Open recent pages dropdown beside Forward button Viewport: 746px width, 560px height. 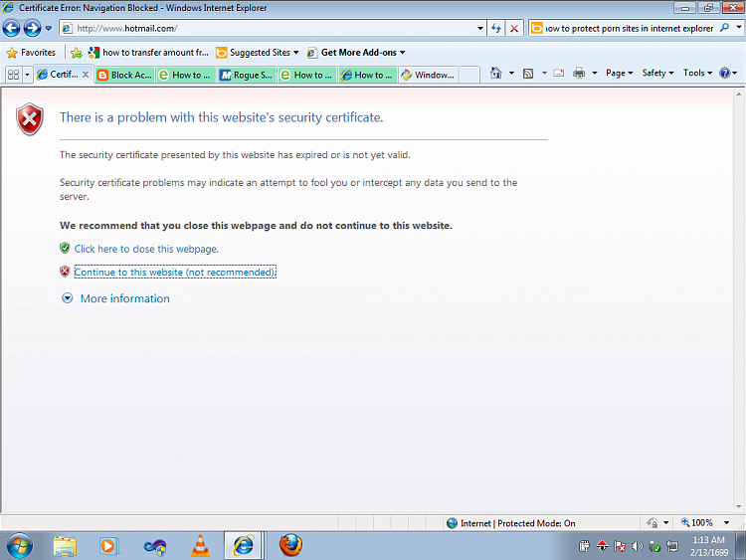[x=49, y=29]
